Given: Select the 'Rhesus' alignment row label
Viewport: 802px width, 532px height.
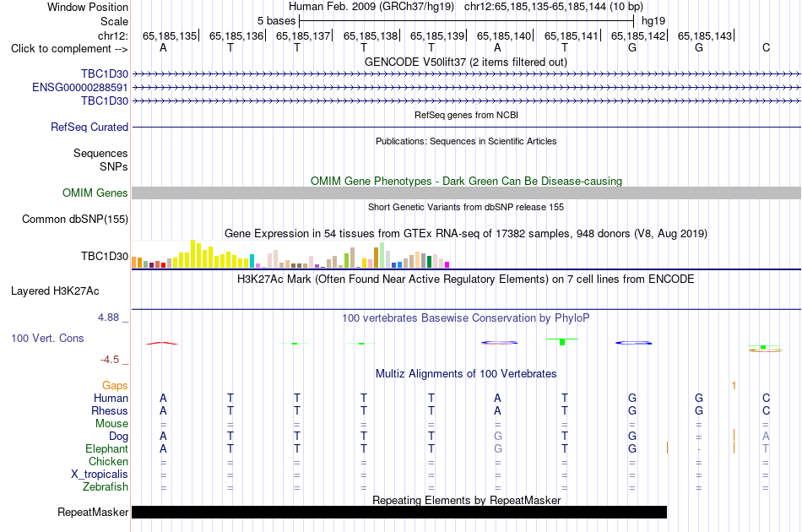Looking at the screenshot, I should point(110,411).
